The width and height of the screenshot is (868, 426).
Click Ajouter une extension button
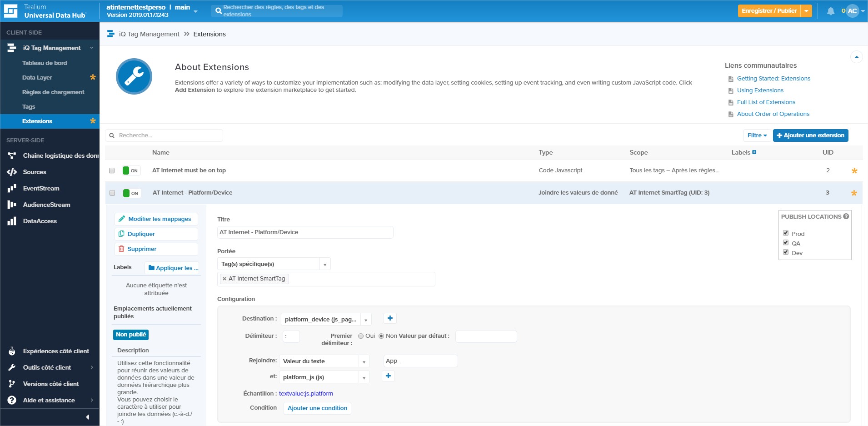click(x=810, y=135)
